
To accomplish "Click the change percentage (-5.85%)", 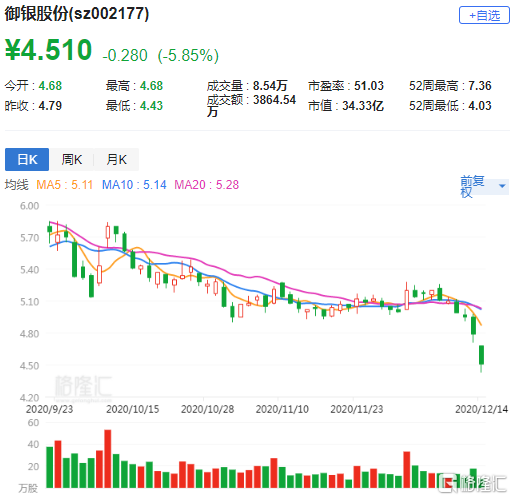I will coord(188,55).
